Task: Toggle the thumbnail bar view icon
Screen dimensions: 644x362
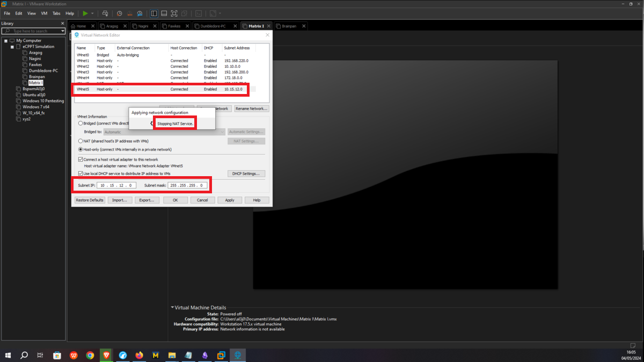Action: coord(164,13)
